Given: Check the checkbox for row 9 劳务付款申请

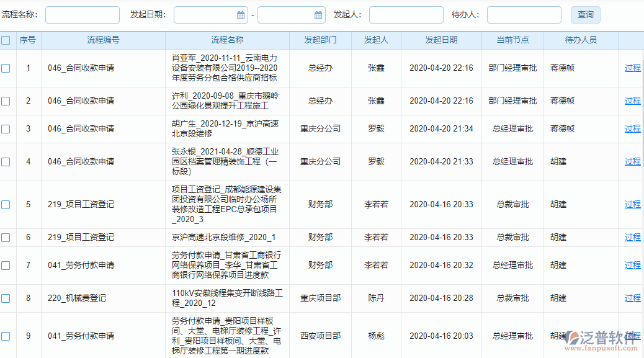Looking at the screenshot, I should (x=6, y=336).
